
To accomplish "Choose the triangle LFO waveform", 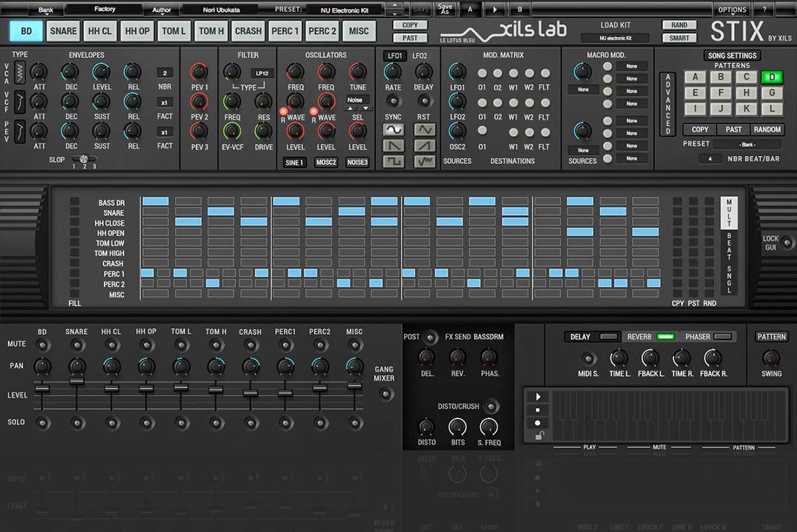I will click(x=424, y=130).
